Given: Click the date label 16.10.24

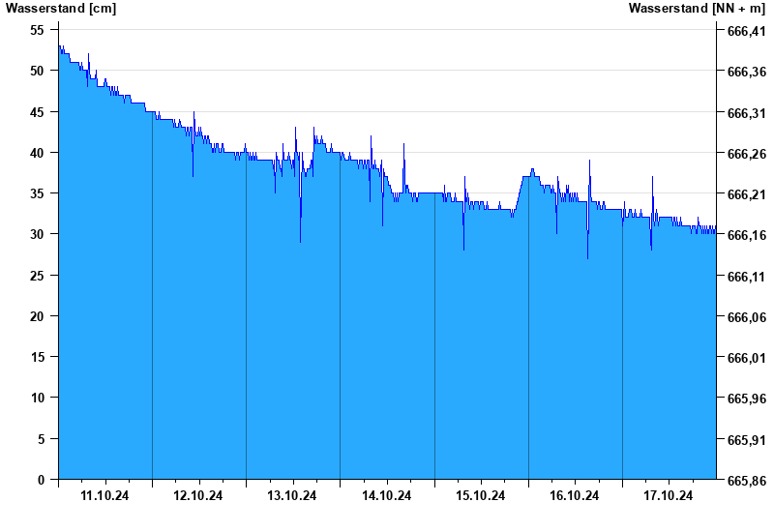Looking at the screenshot, I should 574,495.
